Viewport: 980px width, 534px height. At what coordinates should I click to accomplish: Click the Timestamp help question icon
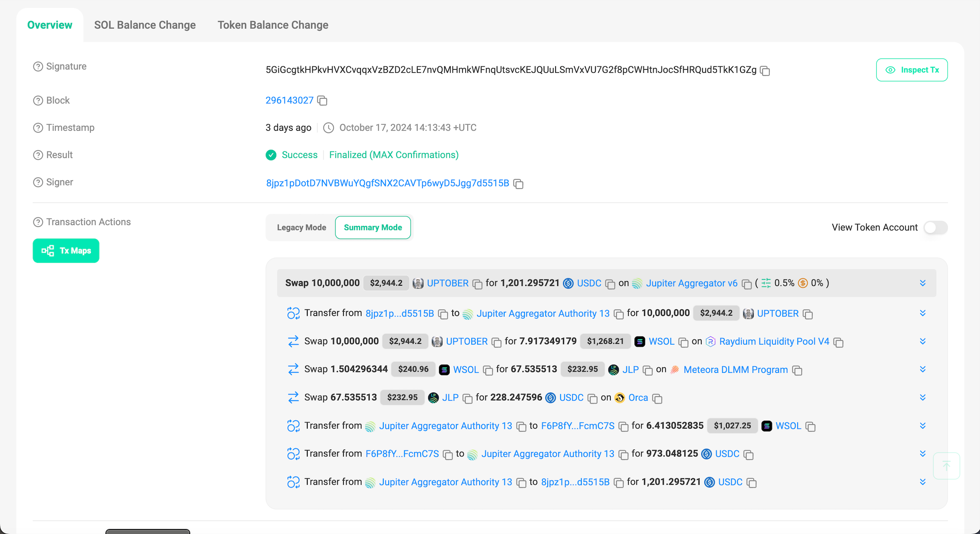pyautogui.click(x=38, y=128)
